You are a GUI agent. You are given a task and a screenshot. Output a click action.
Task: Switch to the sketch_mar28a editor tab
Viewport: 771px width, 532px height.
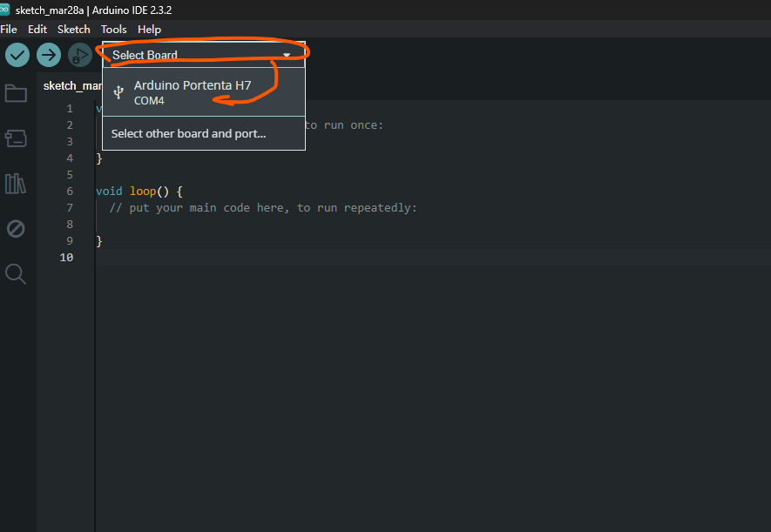(x=71, y=85)
